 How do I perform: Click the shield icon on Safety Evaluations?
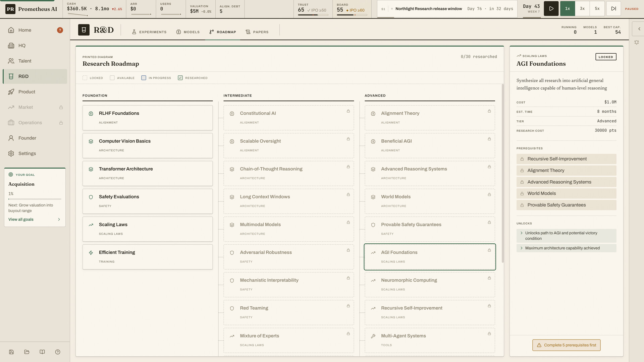[91, 197]
